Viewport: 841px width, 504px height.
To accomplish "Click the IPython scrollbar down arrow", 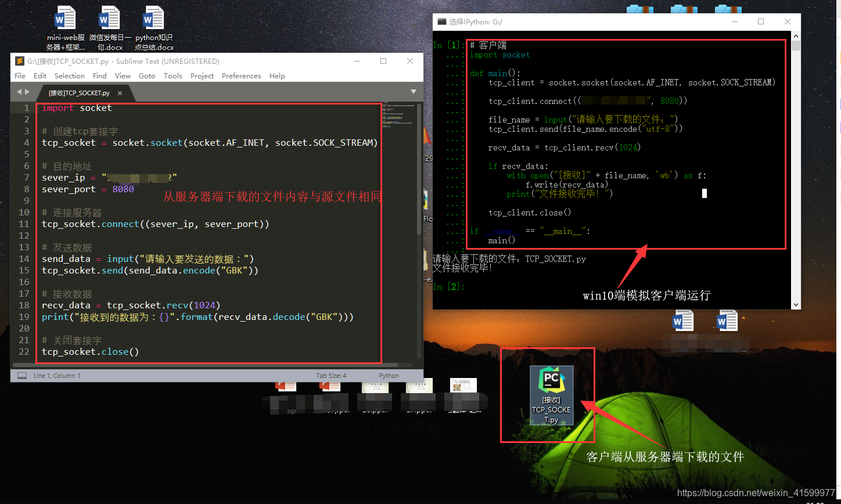I will click(796, 304).
